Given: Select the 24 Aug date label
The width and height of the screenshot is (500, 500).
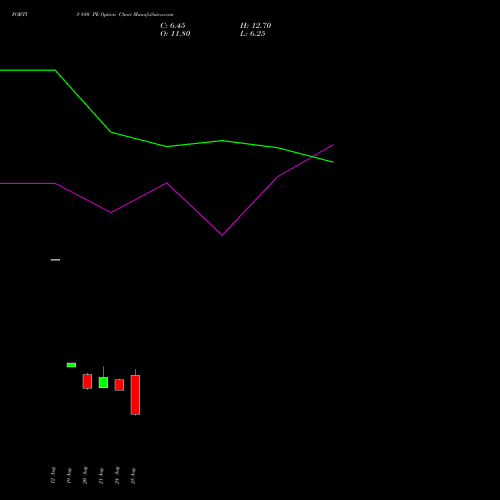Looking at the screenshot, I should 117,475.
